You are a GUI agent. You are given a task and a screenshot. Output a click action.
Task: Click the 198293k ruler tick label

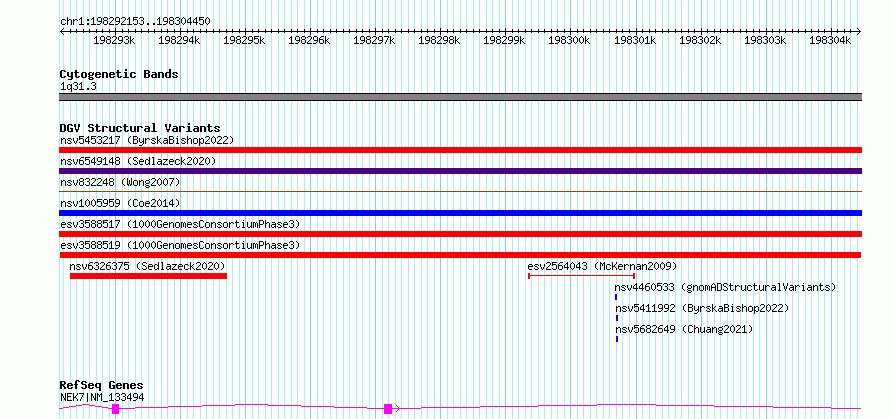point(114,40)
